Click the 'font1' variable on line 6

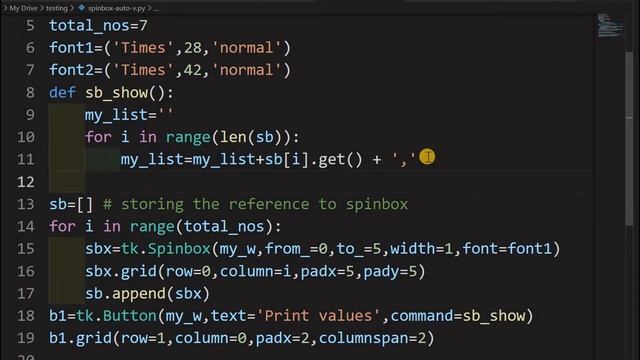pos(71,48)
